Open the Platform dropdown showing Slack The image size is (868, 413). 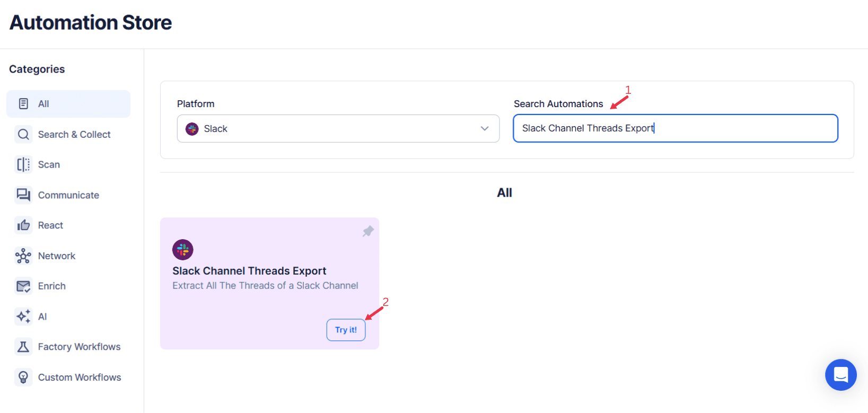[338, 129]
